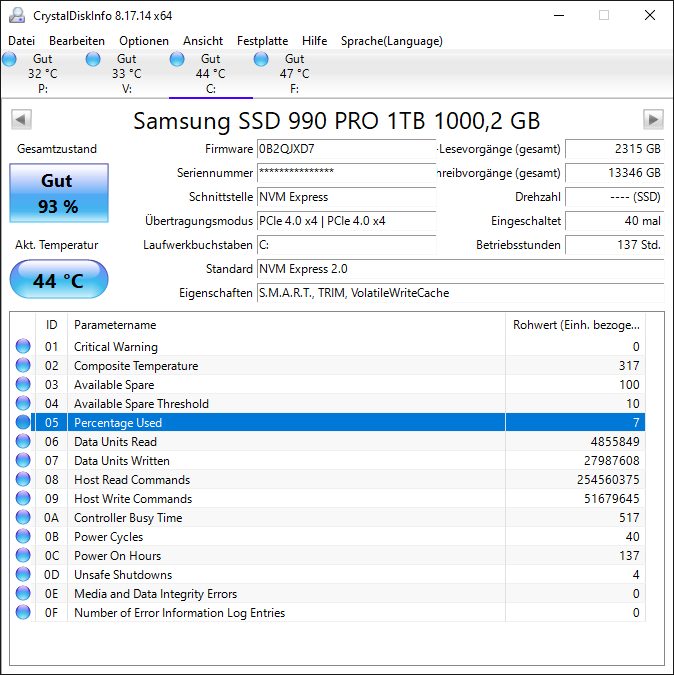This screenshot has height=675, width=674.
Task: Click the CrystalDiskInfo app icon in title bar
Action: tap(17, 15)
